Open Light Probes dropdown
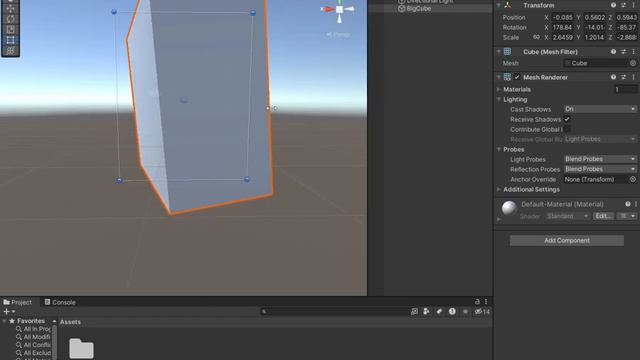Image resolution: width=640 pixels, height=360 pixels. click(600, 159)
